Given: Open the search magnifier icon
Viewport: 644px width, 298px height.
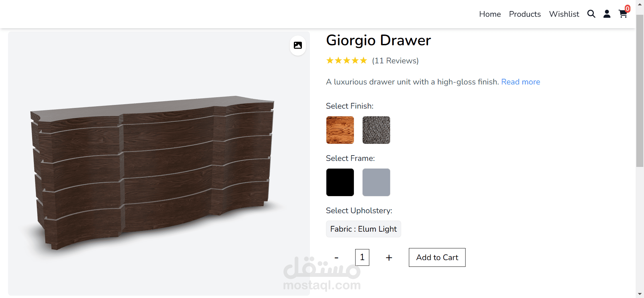Looking at the screenshot, I should point(591,14).
